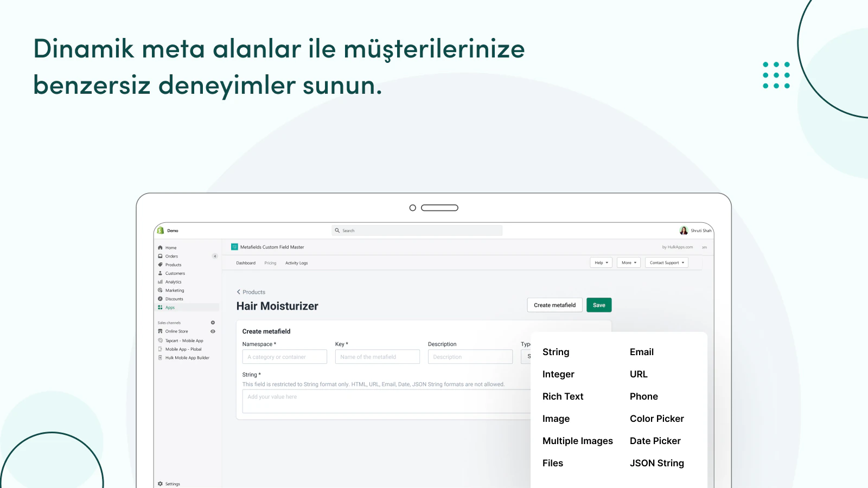Viewport: 868px width, 488px height.
Task: View the online store via eye icon
Action: [213, 331]
